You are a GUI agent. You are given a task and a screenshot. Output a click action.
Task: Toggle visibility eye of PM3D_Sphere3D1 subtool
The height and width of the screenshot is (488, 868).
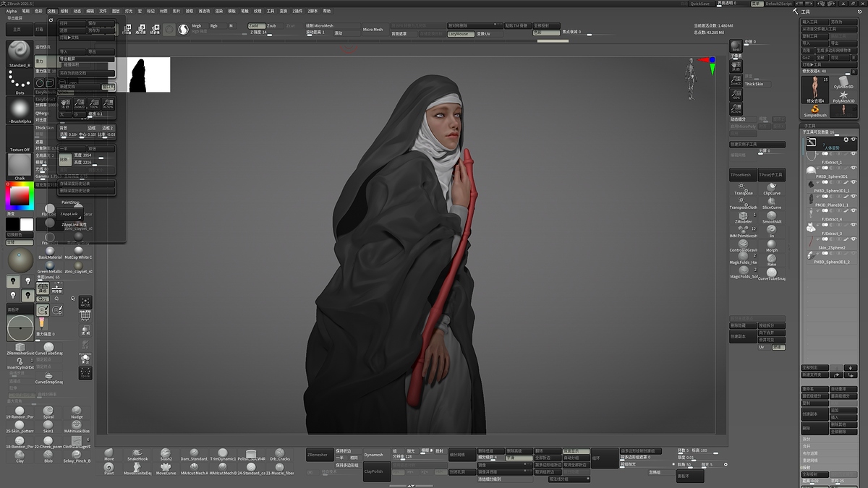point(854,168)
